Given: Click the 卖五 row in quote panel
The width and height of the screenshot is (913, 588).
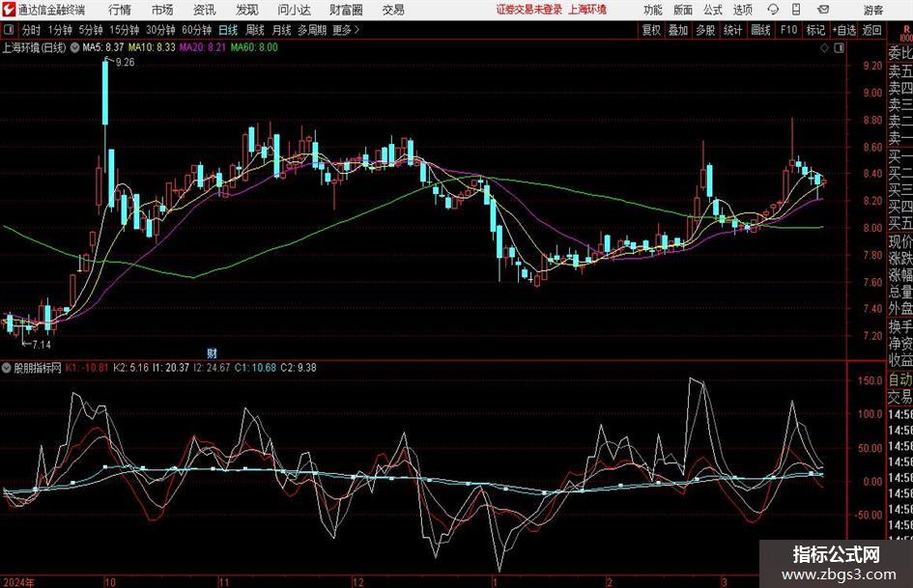Looking at the screenshot, I should click(x=900, y=71).
